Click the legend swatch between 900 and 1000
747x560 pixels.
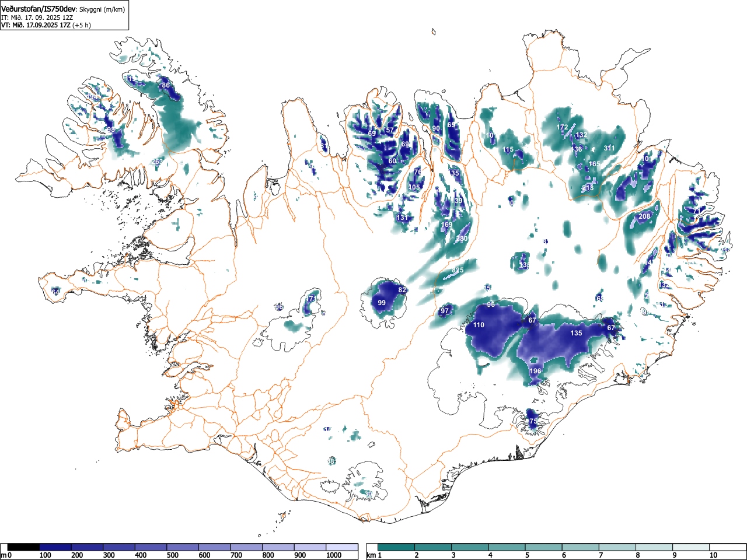[x=310, y=547]
